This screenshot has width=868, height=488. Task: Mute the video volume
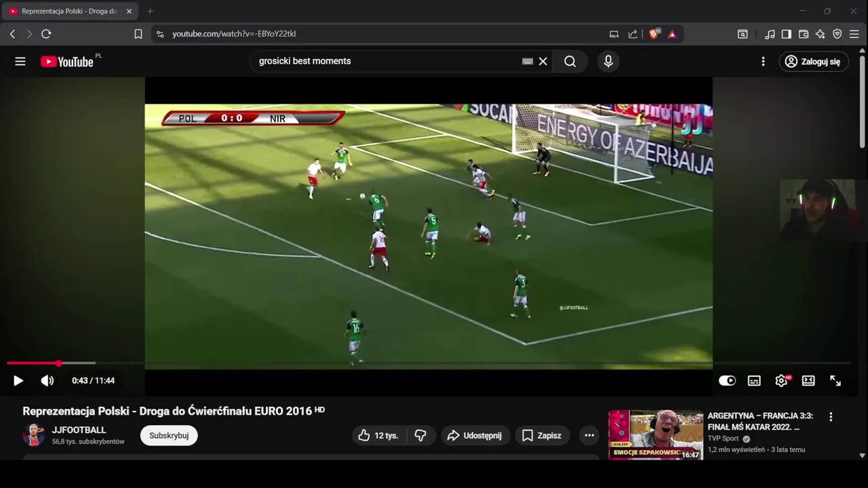pos(47,381)
